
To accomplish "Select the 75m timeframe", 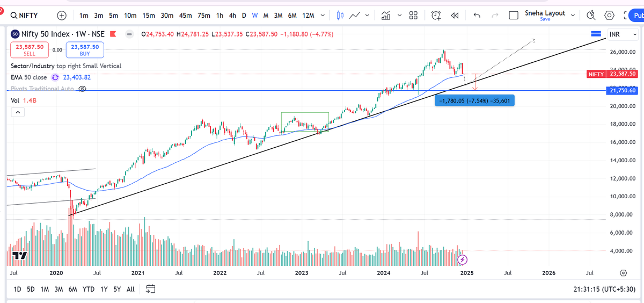I will click(x=204, y=16).
